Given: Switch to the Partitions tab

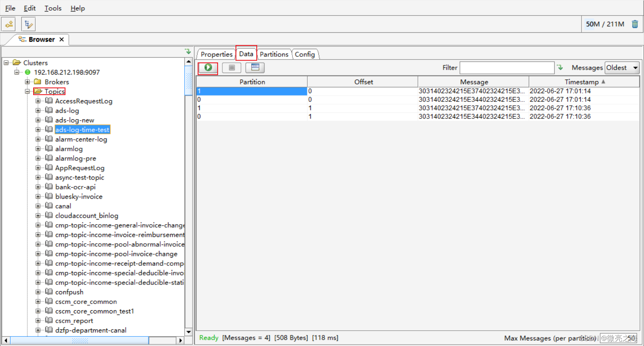Looking at the screenshot, I should click(x=274, y=54).
